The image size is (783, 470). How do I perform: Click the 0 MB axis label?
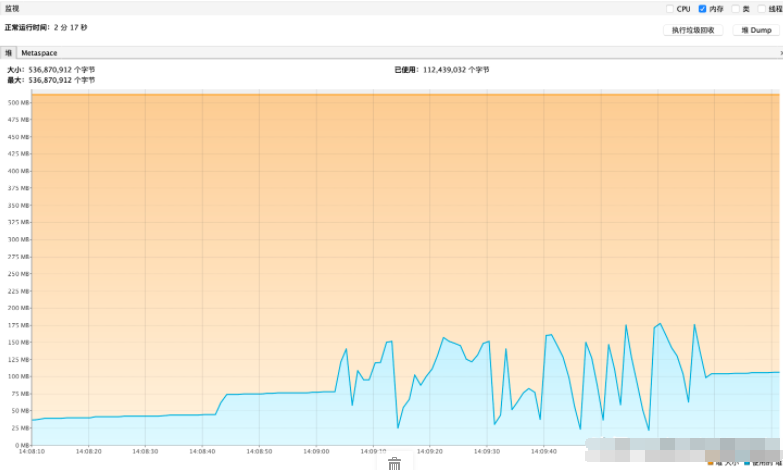click(22, 445)
